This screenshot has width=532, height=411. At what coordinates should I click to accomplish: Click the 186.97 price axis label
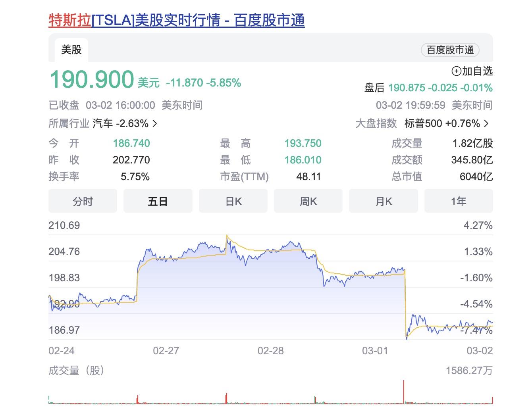(64, 330)
